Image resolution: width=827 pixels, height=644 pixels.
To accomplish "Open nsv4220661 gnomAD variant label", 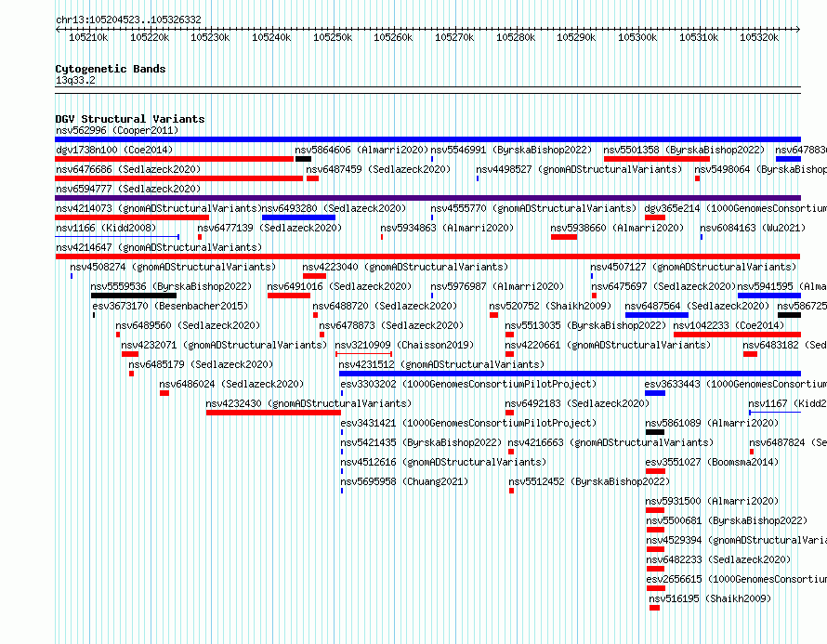I will click(608, 345).
